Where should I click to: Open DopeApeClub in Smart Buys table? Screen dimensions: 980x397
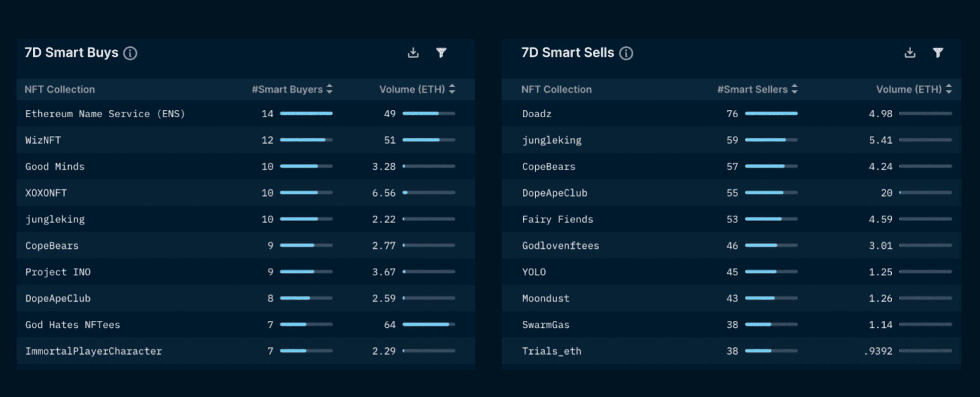click(58, 299)
